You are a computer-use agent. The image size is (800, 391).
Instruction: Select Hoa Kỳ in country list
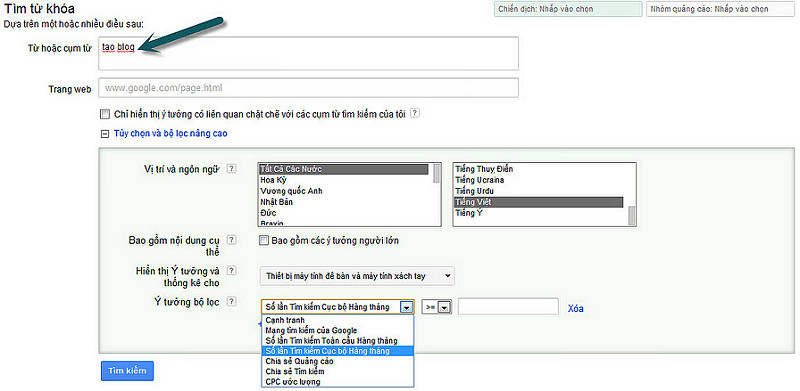pos(344,180)
